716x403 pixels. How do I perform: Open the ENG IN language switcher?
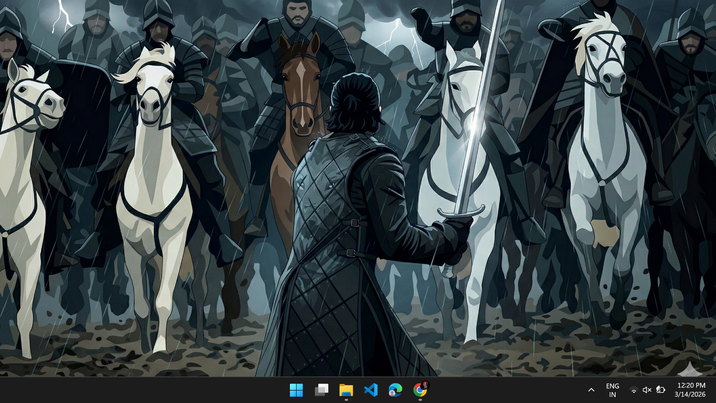[612, 390]
